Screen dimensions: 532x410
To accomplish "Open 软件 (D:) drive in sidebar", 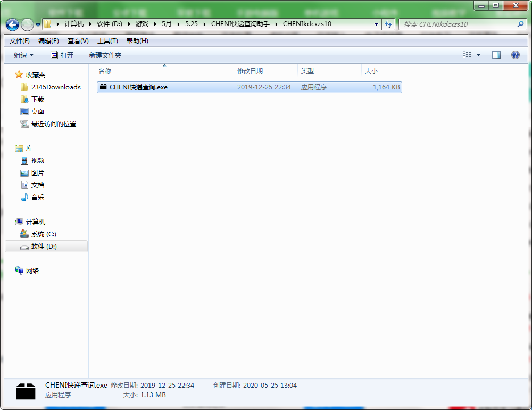I will point(46,247).
